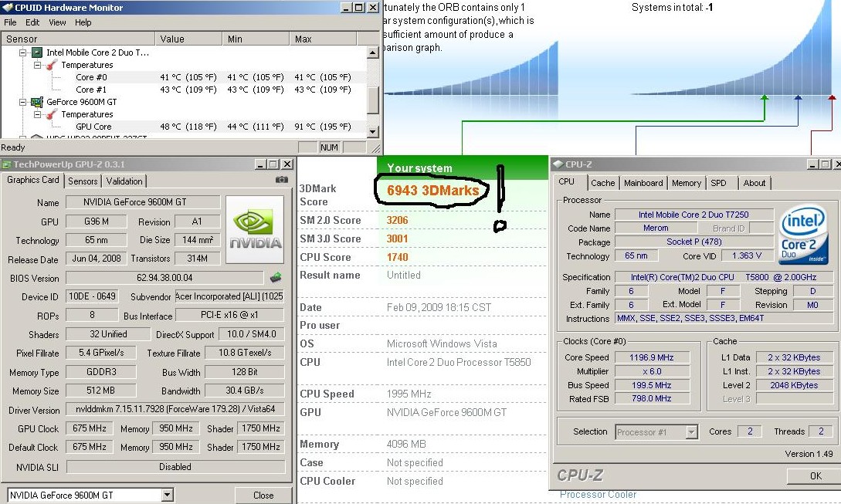Click the CPU chip icon beside Intel Mobile Core 2 Duo

(37, 52)
